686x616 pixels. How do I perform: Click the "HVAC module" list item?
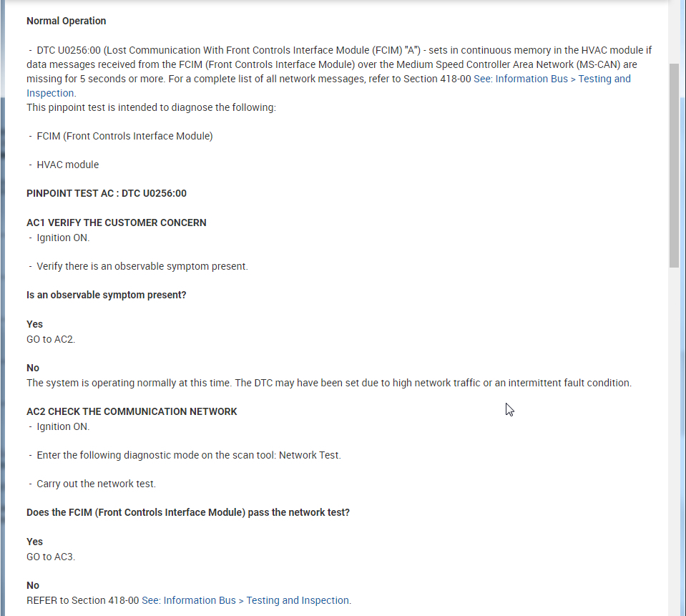(x=68, y=165)
